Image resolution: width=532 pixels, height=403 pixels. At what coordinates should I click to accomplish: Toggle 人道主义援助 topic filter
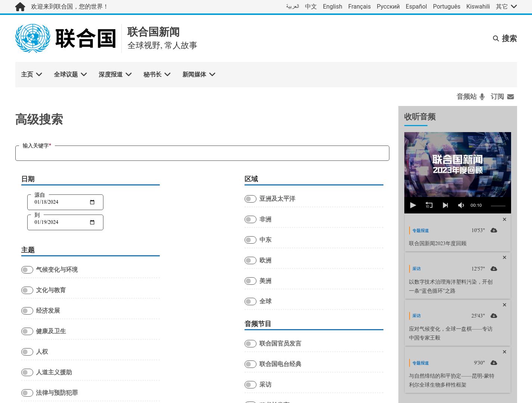27,372
